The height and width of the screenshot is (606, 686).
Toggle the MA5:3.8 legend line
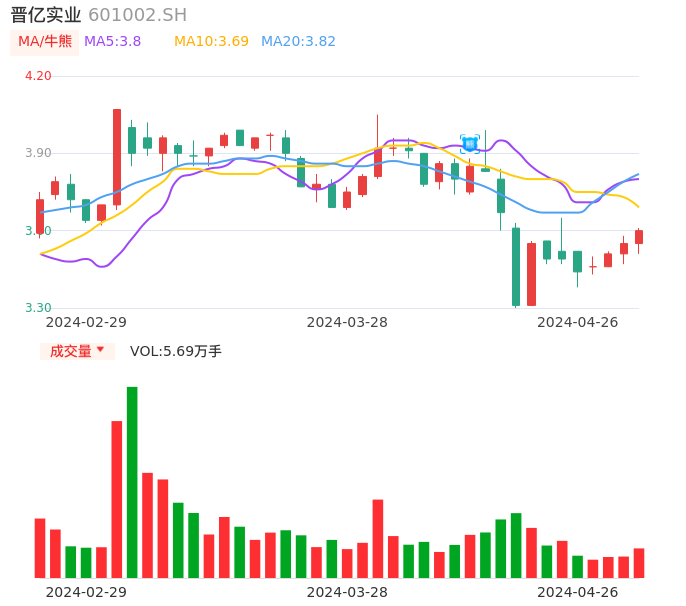click(x=112, y=42)
